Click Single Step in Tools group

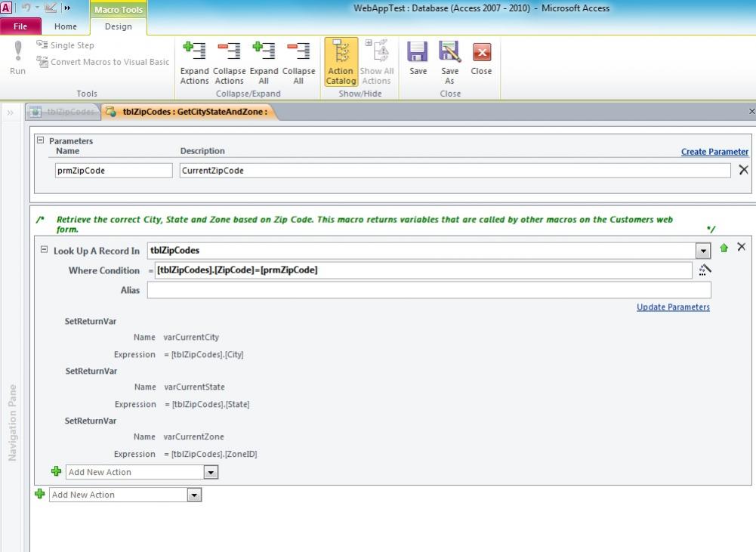point(66,45)
